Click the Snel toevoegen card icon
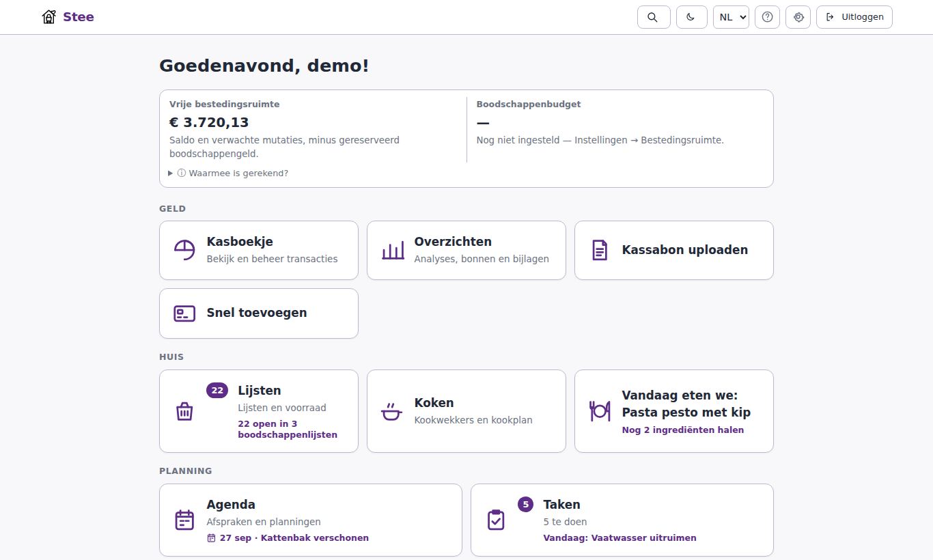The width and height of the screenshot is (933, 560). [x=184, y=313]
